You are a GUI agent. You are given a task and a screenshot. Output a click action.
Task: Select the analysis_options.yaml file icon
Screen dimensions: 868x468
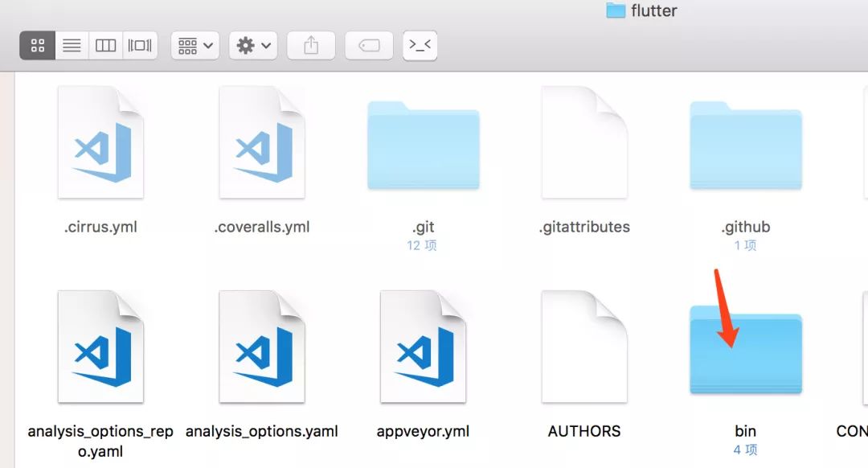click(262, 347)
